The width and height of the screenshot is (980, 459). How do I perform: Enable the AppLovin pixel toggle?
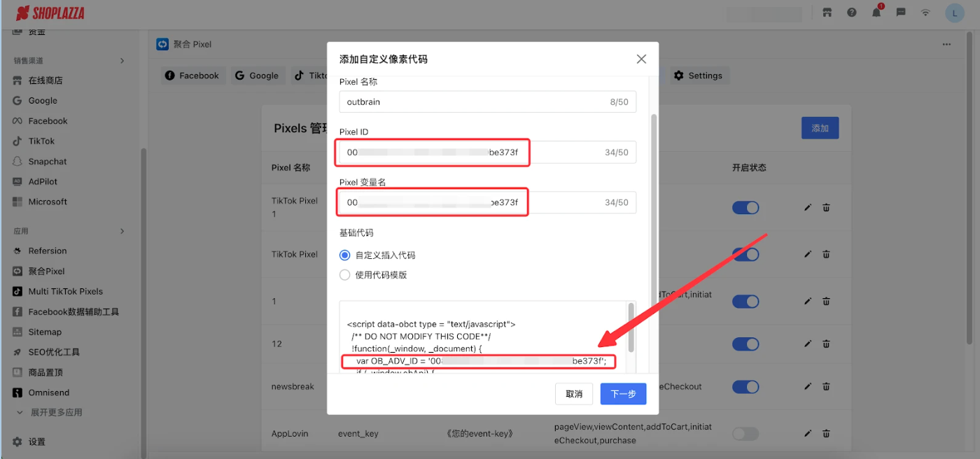(x=745, y=434)
